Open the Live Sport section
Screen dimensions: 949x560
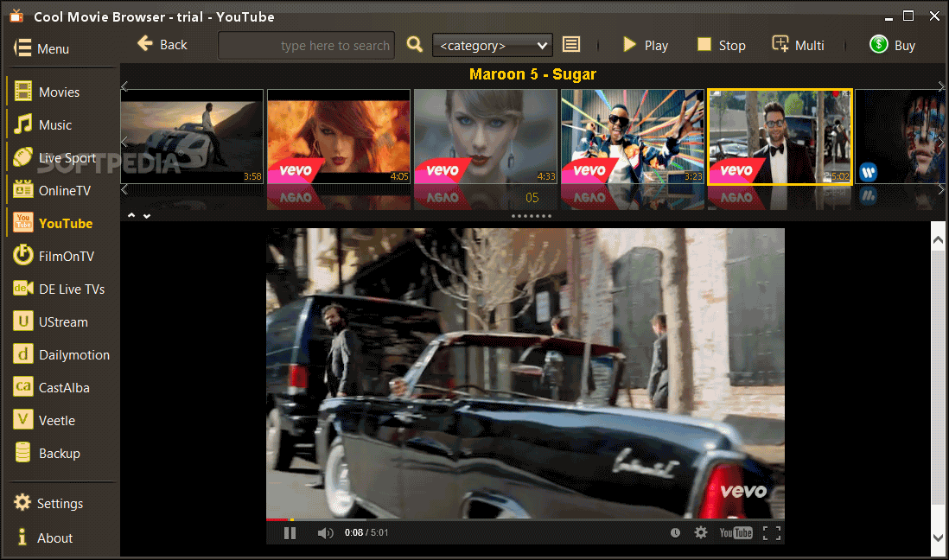click(67, 158)
